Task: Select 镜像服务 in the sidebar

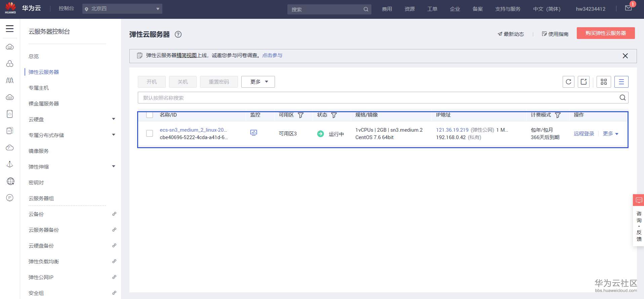Action: [x=39, y=151]
